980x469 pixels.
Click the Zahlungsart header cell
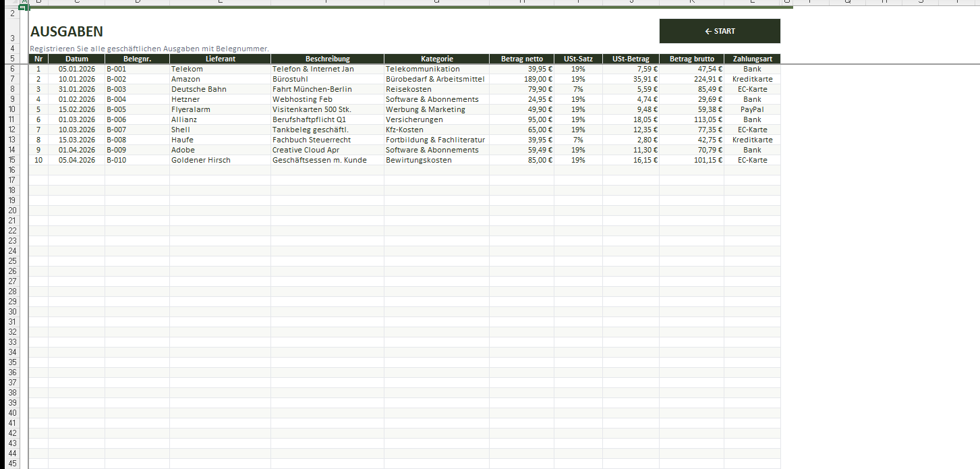pyautogui.click(x=752, y=59)
